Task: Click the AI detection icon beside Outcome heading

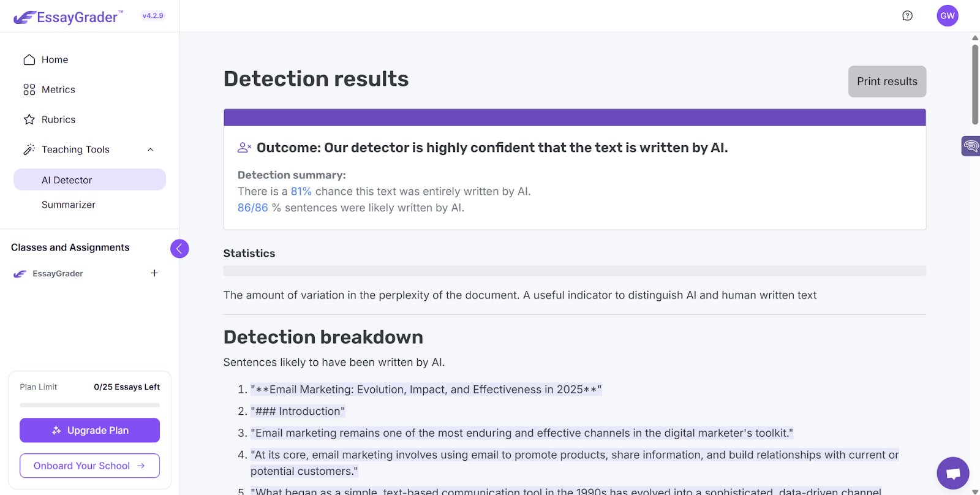Action: coord(243,147)
